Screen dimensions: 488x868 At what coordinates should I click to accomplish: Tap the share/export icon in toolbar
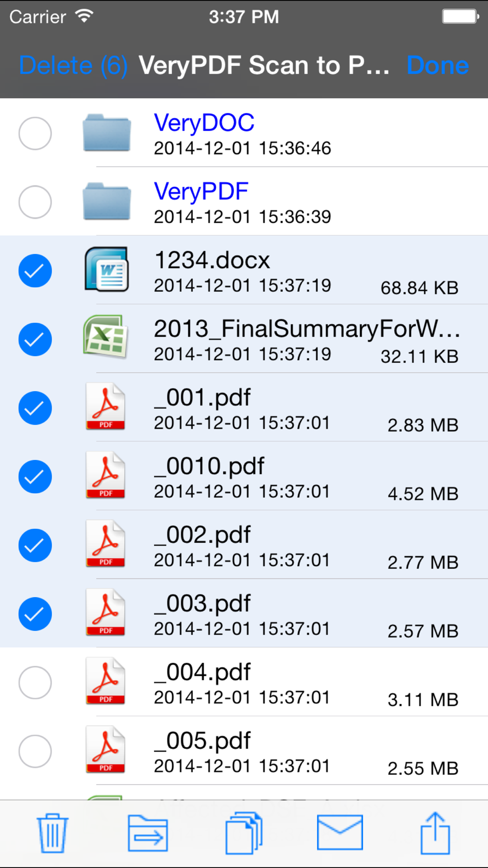pos(435,833)
